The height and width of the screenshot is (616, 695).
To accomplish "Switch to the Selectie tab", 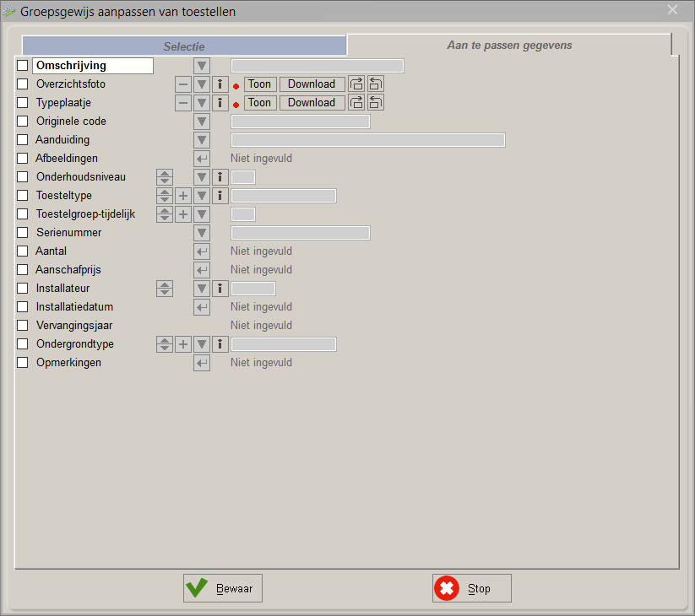I will coord(184,46).
